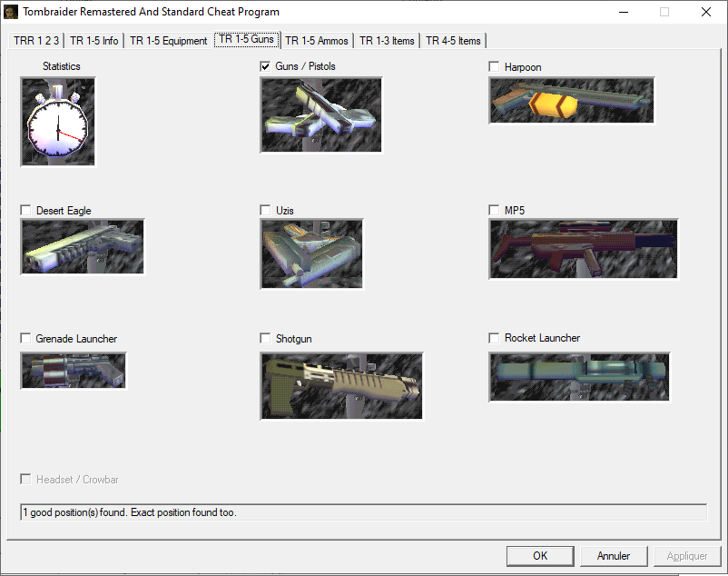Click the Guns / Pistols weapon image
Viewport: 728px width, 576px height.
[321, 114]
